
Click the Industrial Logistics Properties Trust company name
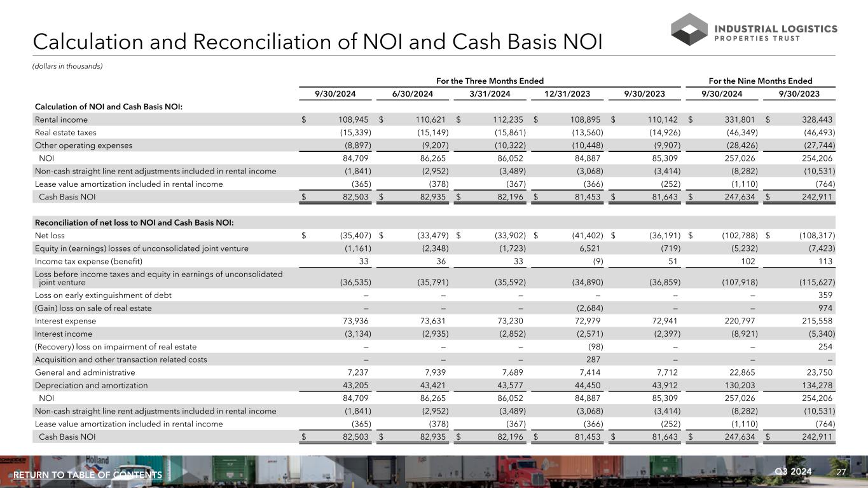776,33
